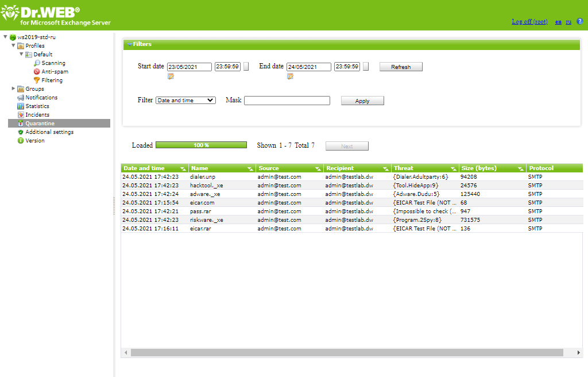Click the Start date time field
The image size is (588, 377).
click(x=227, y=67)
